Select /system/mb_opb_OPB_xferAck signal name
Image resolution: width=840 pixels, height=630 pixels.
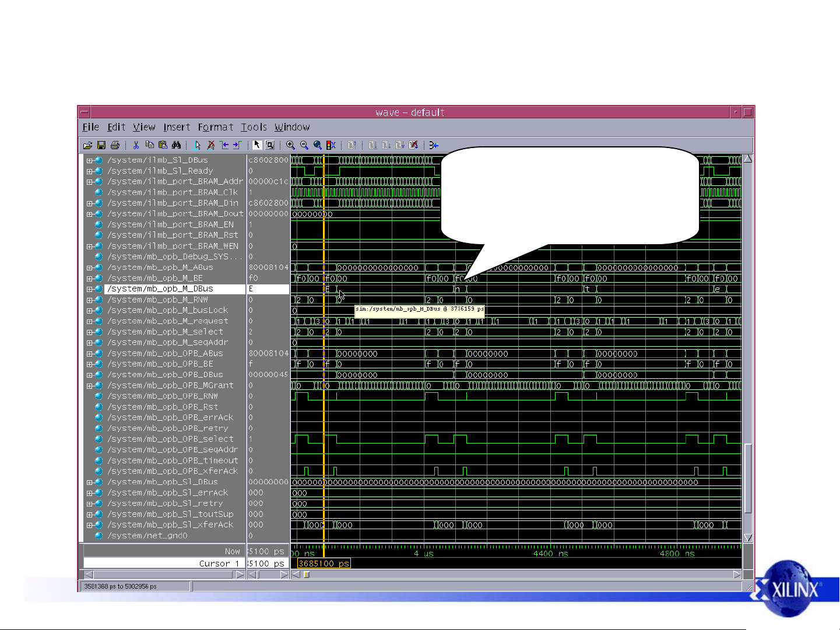(x=173, y=471)
